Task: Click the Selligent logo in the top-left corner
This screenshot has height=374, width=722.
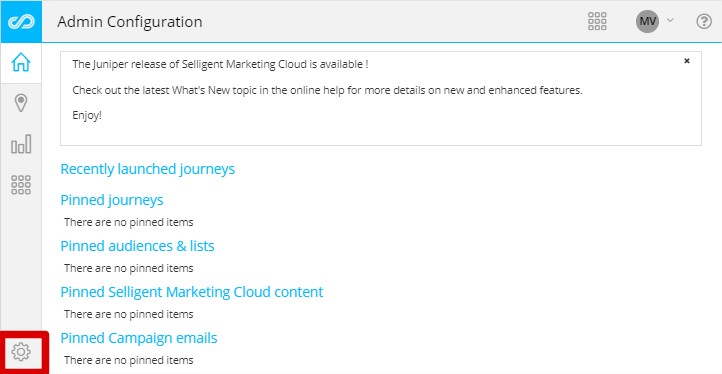Action: click(x=21, y=22)
